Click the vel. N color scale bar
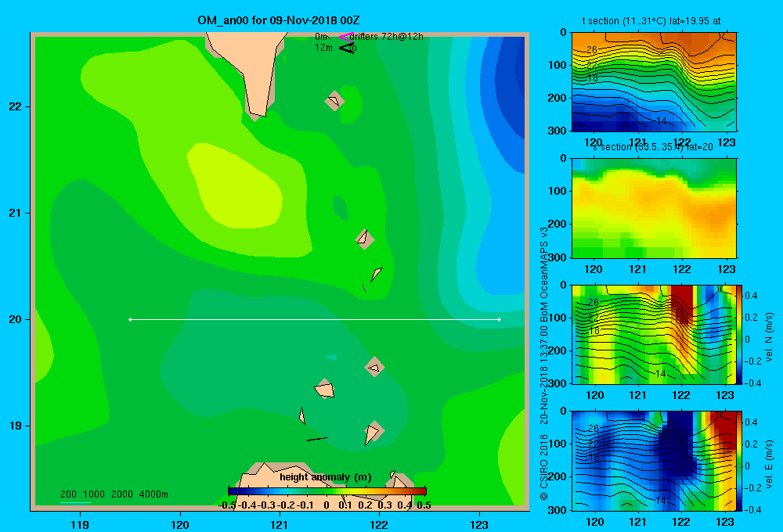Image resolution: width=783 pixels, height=532 pixels. (740, 334)
